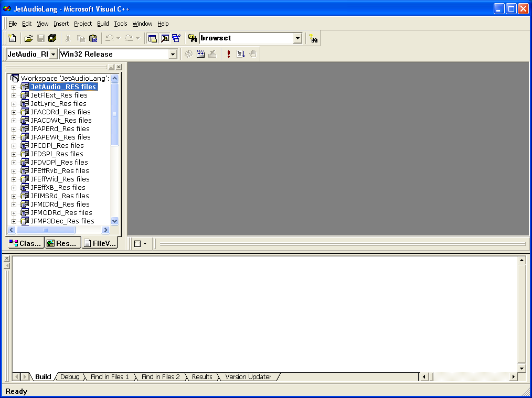Viewport: 532px width, 398px height.
Task: Open the Edit menu
Action: click(x=27, y=24)
